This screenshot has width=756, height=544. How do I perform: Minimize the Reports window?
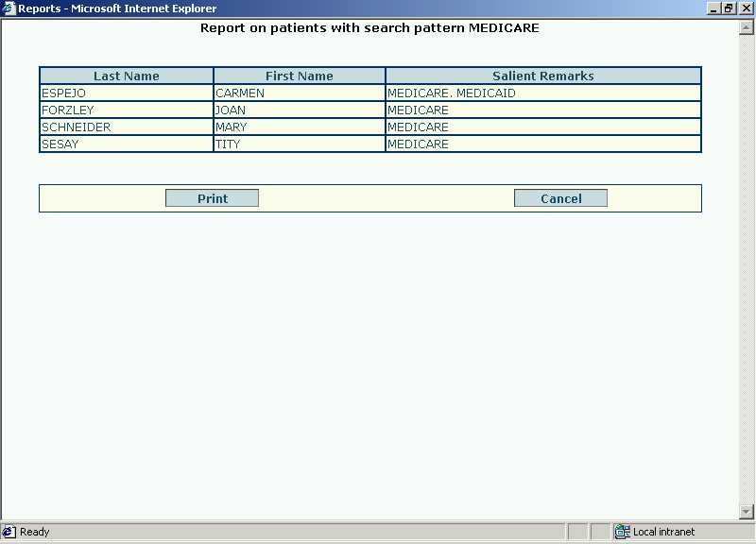(713, 8)
